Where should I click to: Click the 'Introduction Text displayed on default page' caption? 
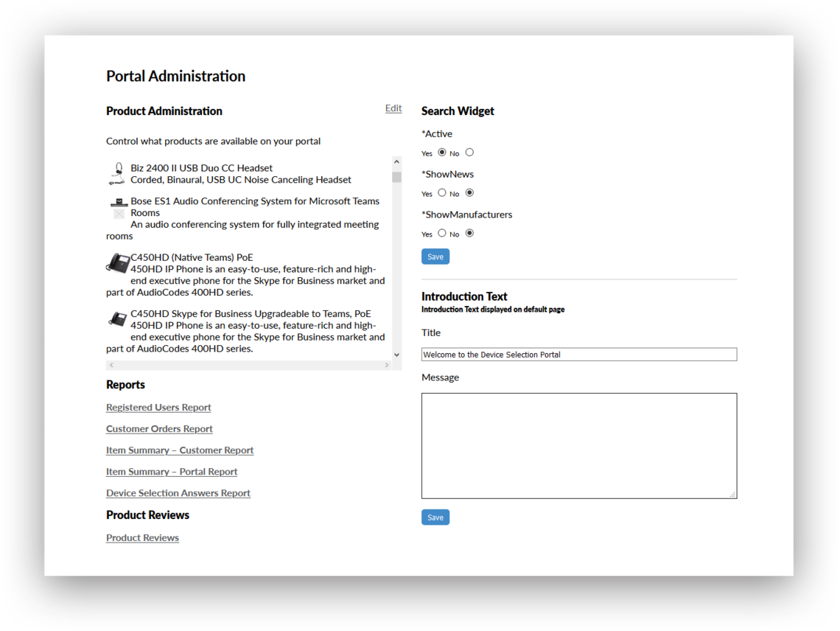493,310
